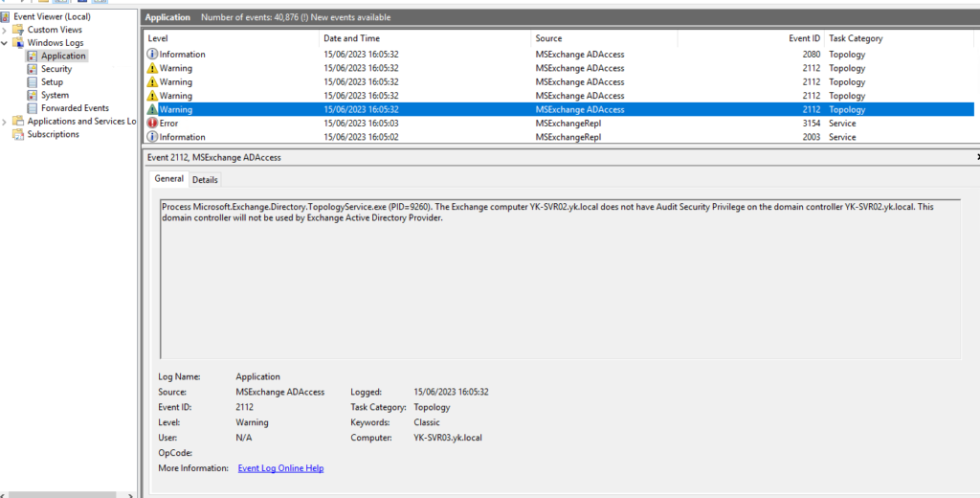This screenshot has width=980, height=498.
Task: Open the General tab
Action: (x=169, y=179)
